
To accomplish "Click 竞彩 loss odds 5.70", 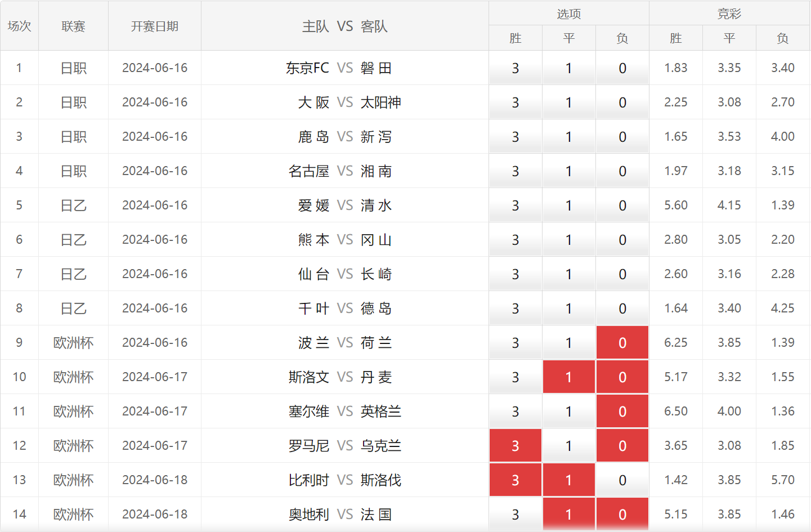I will point(783,480).
